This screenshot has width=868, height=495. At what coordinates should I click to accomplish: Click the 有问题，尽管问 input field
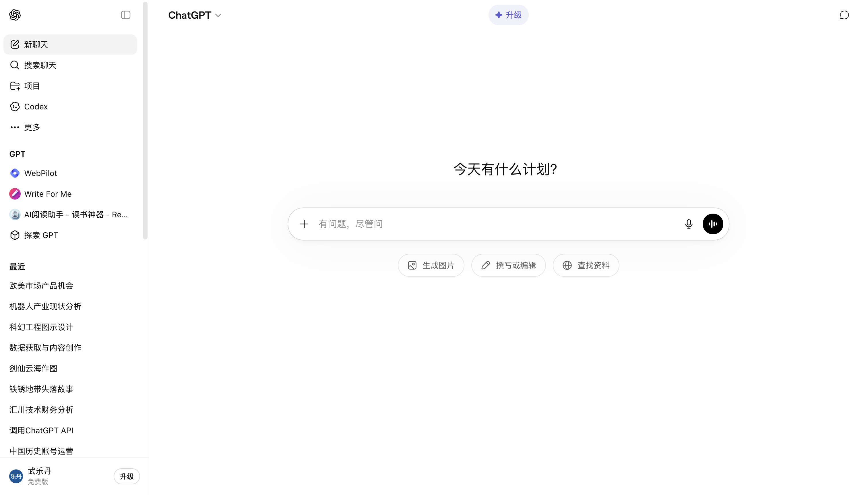(496, 224)
